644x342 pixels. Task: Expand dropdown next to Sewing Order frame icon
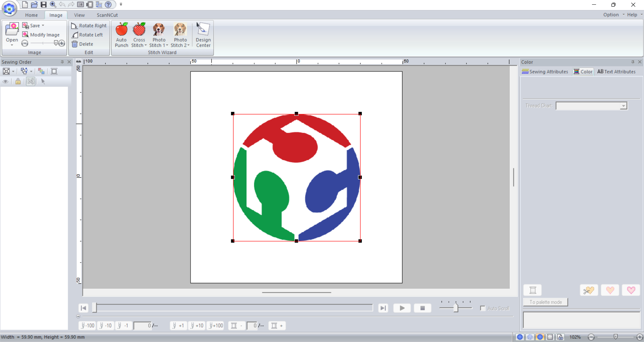coord(13,71)
